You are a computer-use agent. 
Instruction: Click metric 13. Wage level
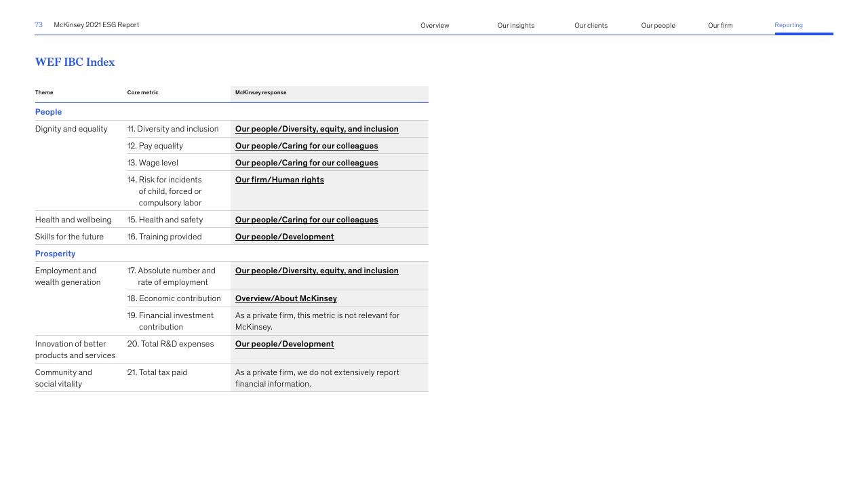153,163
